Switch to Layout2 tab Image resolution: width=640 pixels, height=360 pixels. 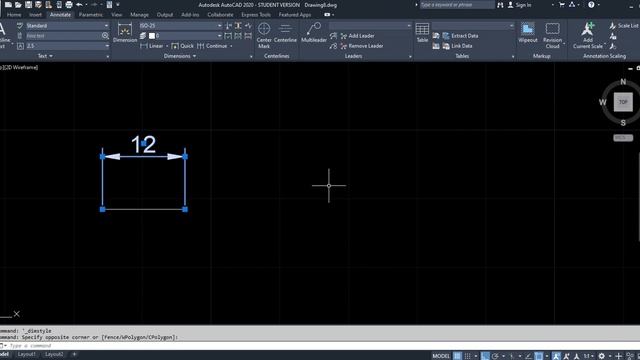click(x=54, y=354)
